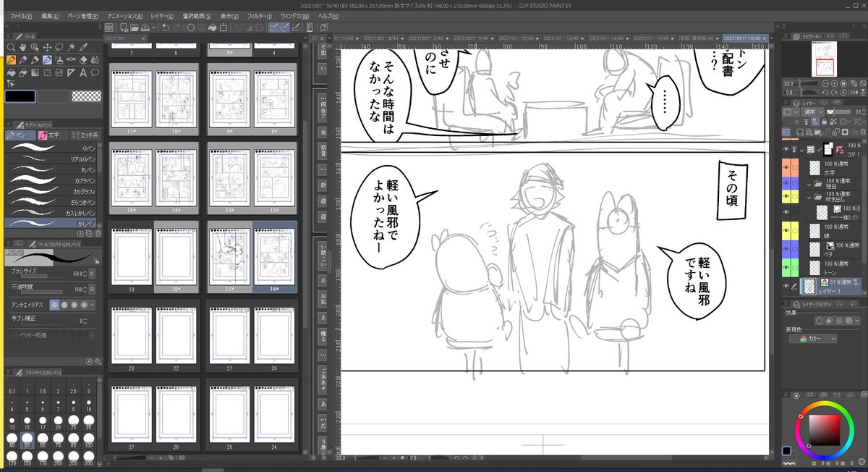Screen dimensions: 868x472
Task: Click the wrench icon in tool property
Action: [x=98, y=360]
